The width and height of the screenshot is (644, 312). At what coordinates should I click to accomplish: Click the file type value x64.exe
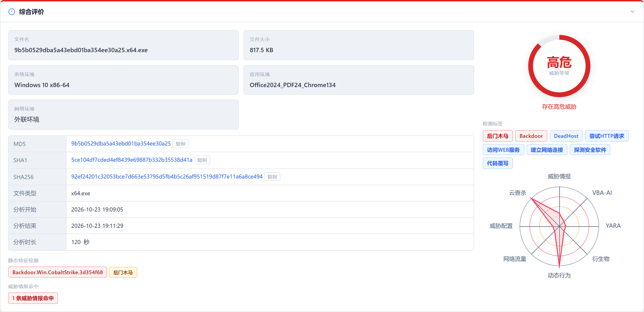pos(80,193)
